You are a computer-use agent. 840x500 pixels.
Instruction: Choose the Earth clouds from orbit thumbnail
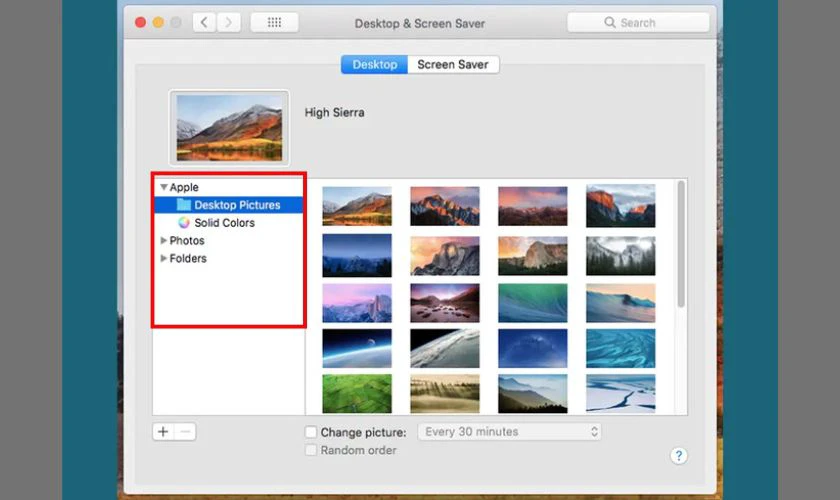coord(445,348)
